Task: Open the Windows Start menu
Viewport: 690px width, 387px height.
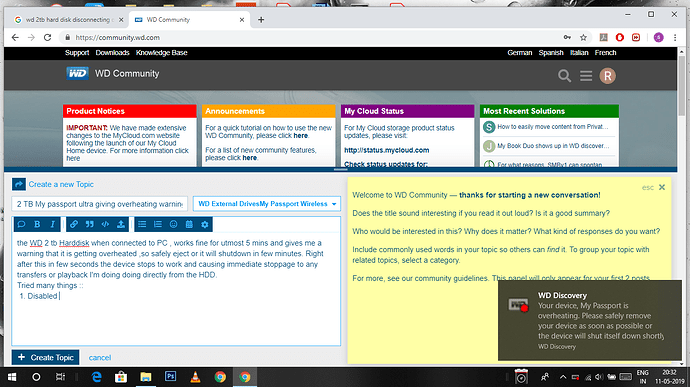Action: tap(12, 377)
